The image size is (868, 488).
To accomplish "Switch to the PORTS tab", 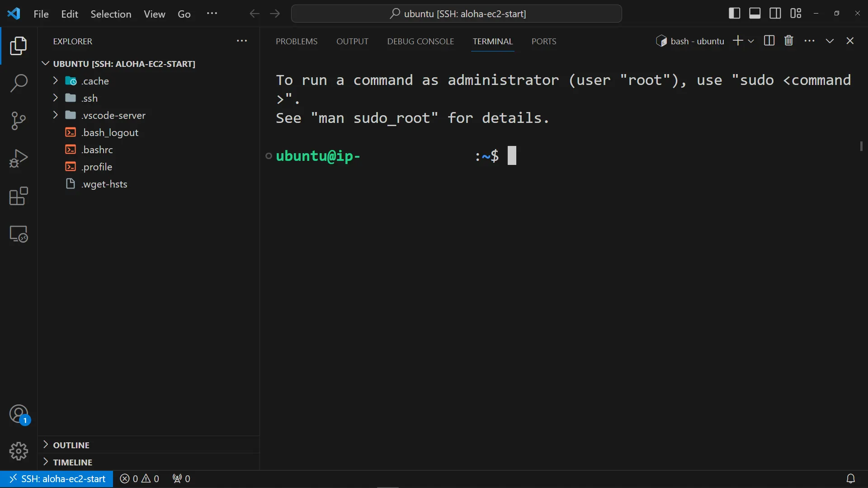I will [544, 41].
